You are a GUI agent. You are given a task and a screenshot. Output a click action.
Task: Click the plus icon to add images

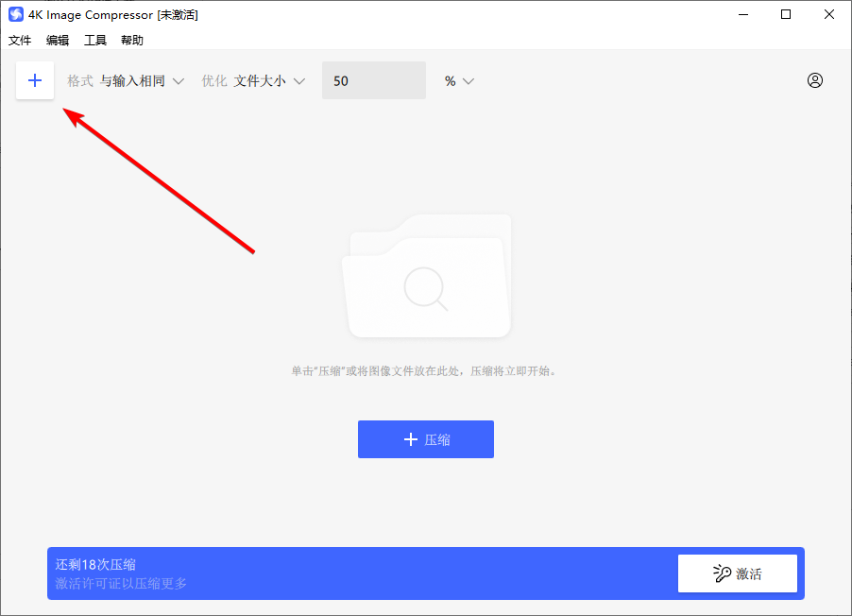click(x=35, y=80)
